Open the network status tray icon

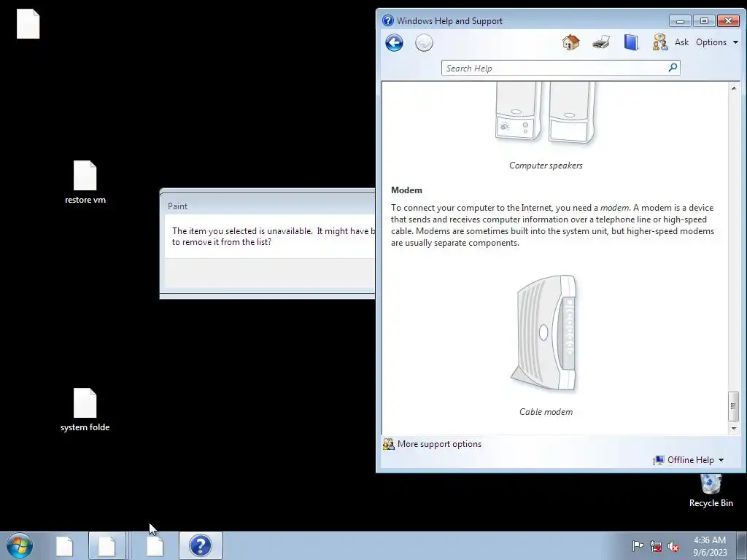tap(656, 546)
